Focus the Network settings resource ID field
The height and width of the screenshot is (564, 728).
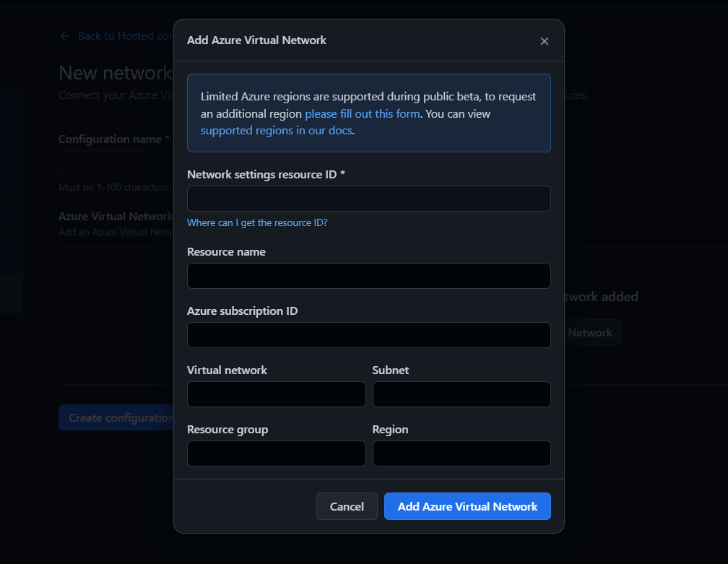point(368,199)
